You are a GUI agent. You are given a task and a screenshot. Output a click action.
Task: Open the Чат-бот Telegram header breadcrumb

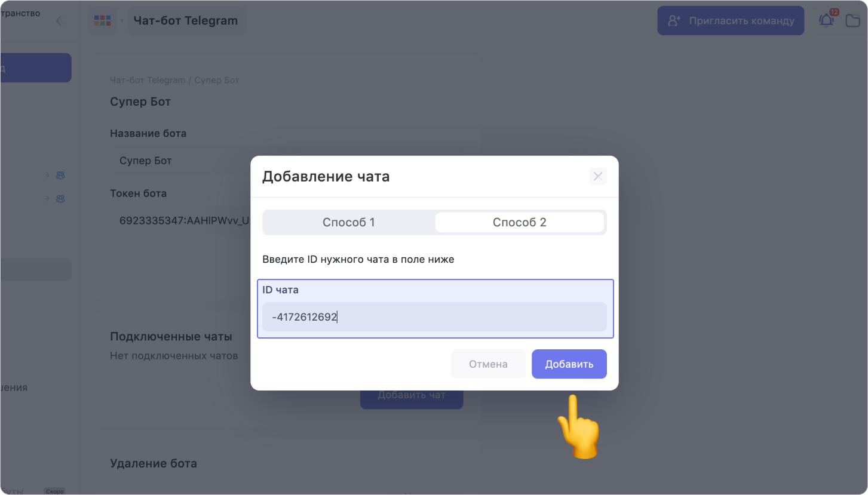tap(186, 21)
